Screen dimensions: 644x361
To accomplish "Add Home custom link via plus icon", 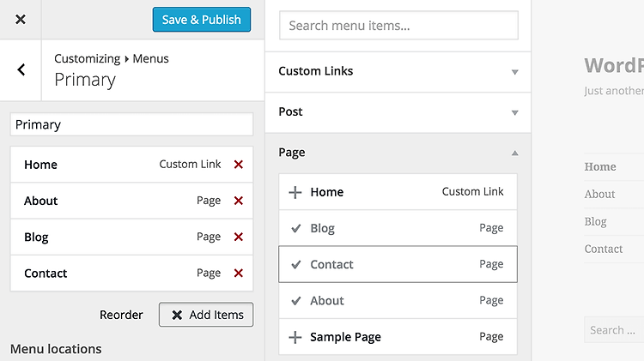I will (x=295, y=192).
